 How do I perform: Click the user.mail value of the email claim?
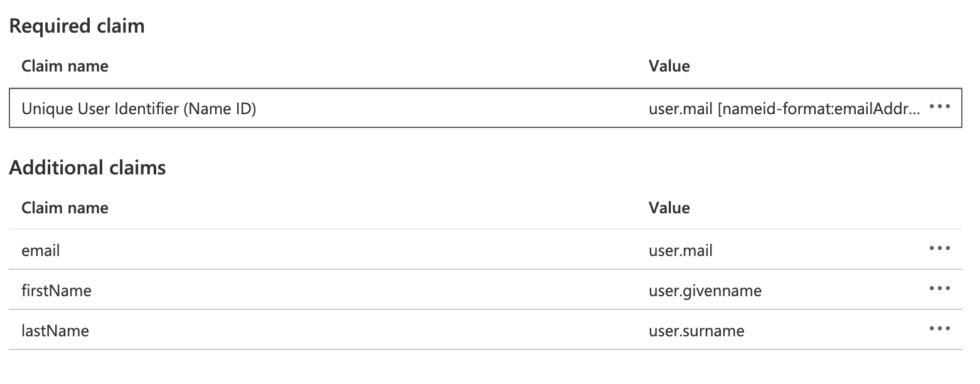(x=681, y=249)
